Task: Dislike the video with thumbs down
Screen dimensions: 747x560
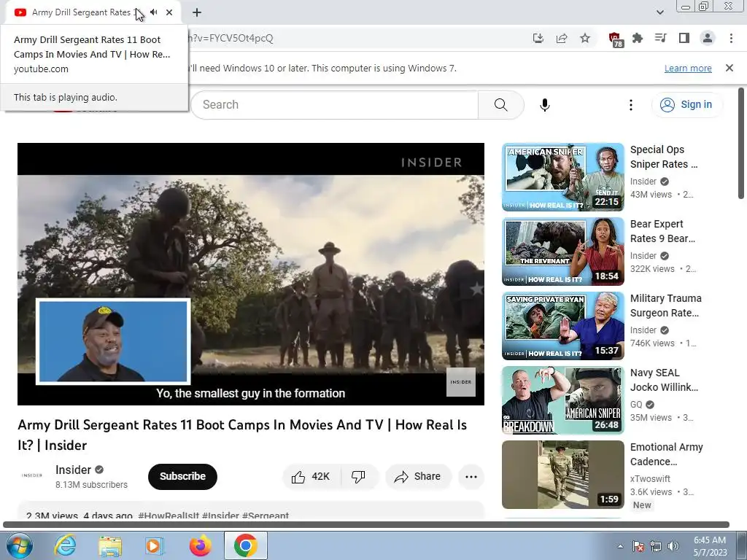Action: pos(358,477)
